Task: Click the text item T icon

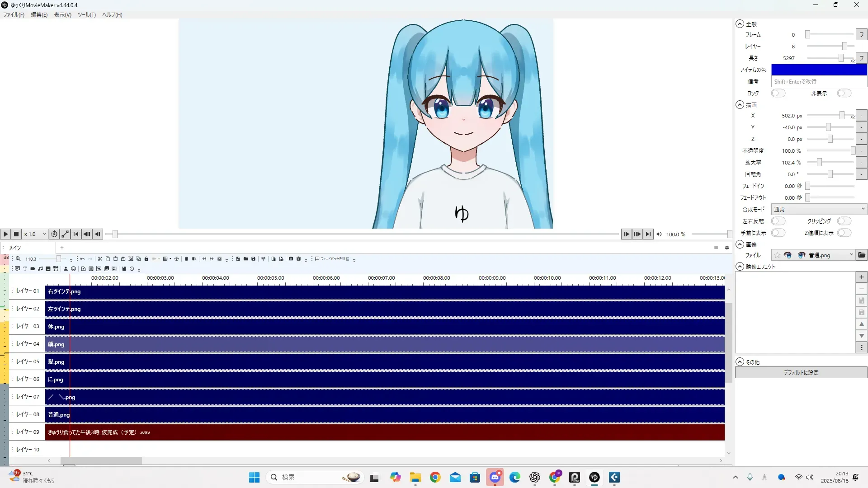Action: coord(25,269)
